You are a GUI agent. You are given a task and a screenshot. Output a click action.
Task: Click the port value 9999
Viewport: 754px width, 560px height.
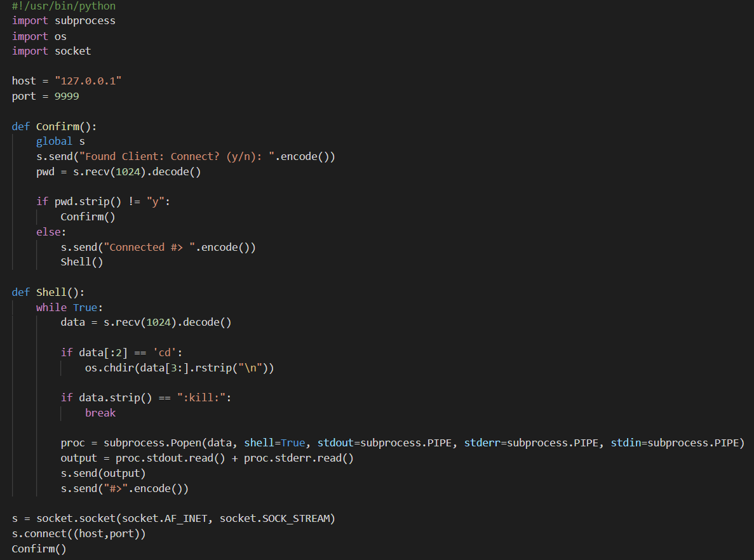pos(67,96)
